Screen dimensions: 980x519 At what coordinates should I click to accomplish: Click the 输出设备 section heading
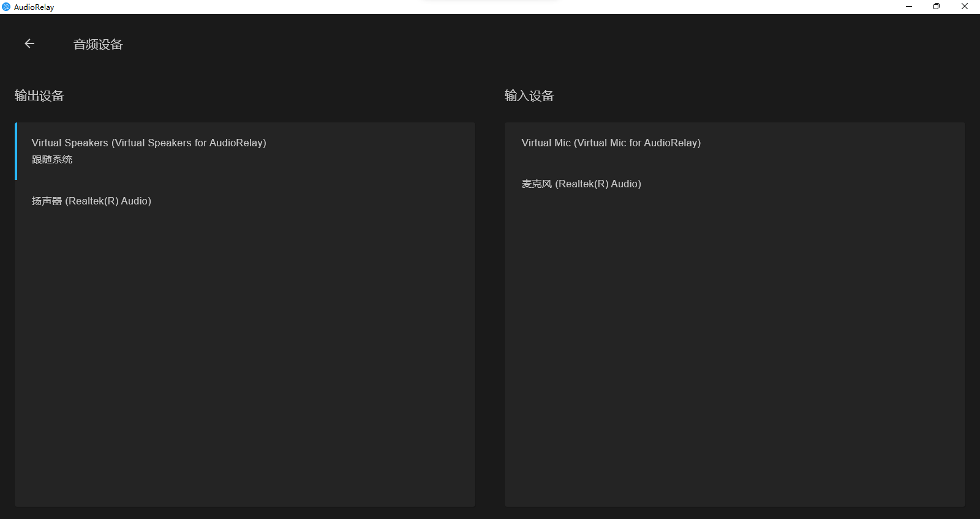(39, 95)
